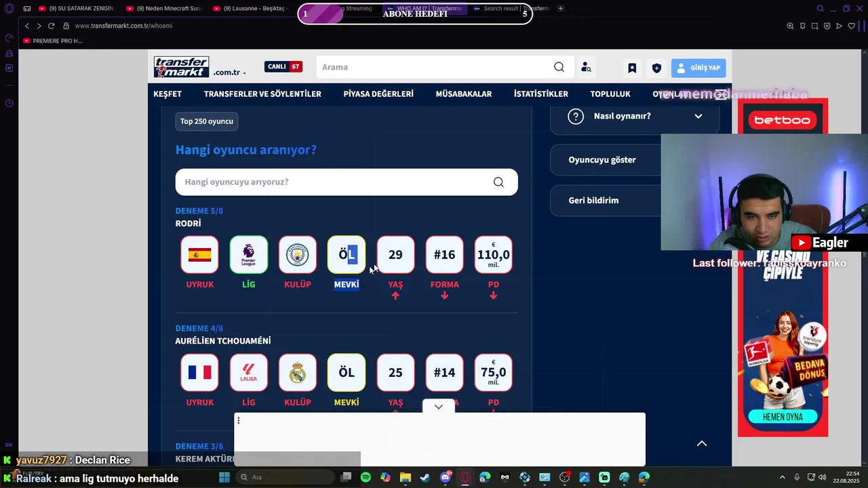Open the Windows Start menu
Image resolution: width=868 pixels, height=488 pixels.
point(224,477)
